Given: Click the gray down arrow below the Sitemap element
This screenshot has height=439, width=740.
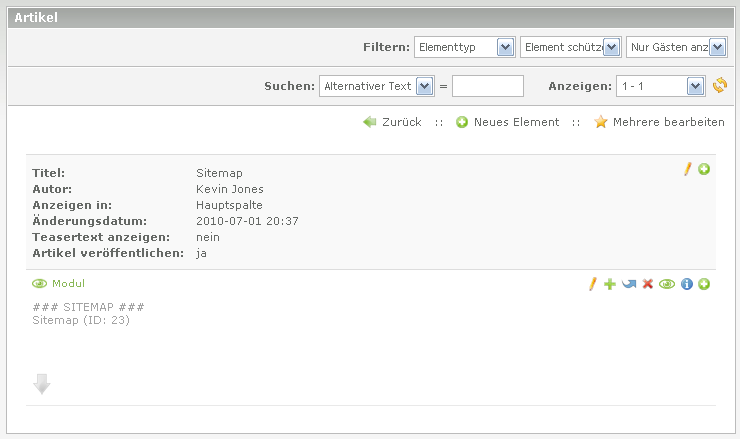Looking at the screenshot, I should 42,383.
